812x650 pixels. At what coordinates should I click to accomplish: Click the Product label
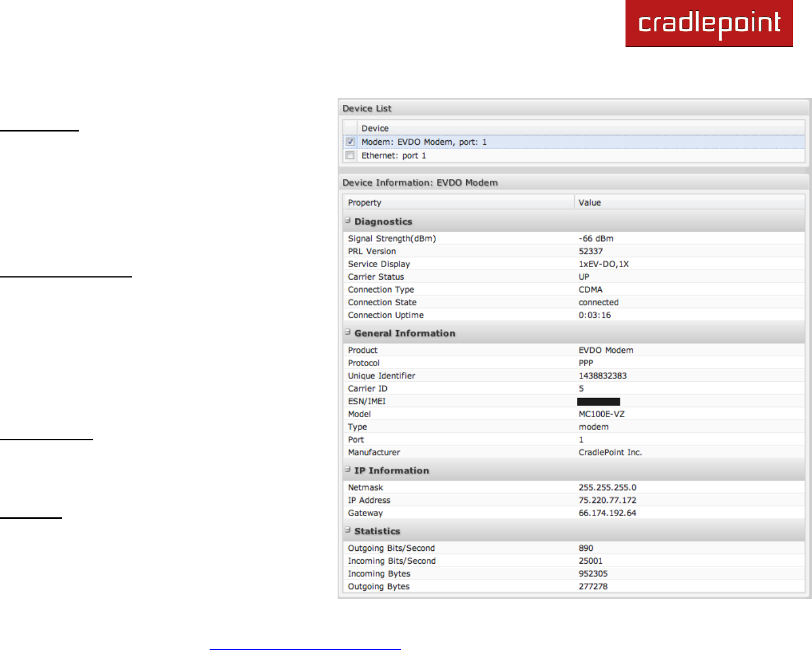click(363, 350)
